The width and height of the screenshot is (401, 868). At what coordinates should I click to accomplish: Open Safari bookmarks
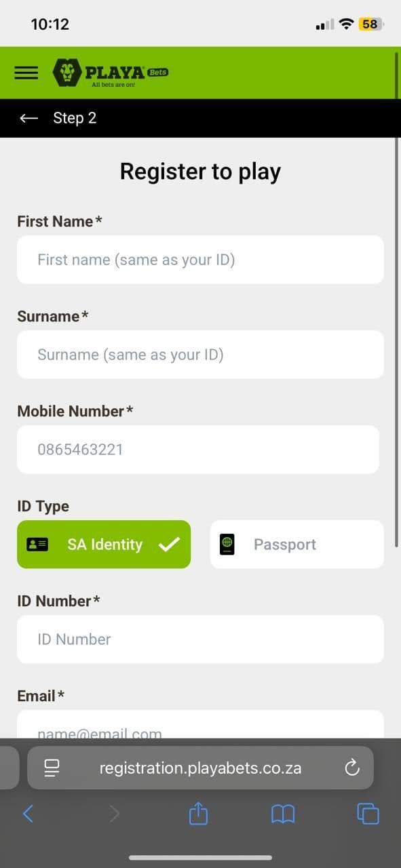282,814
